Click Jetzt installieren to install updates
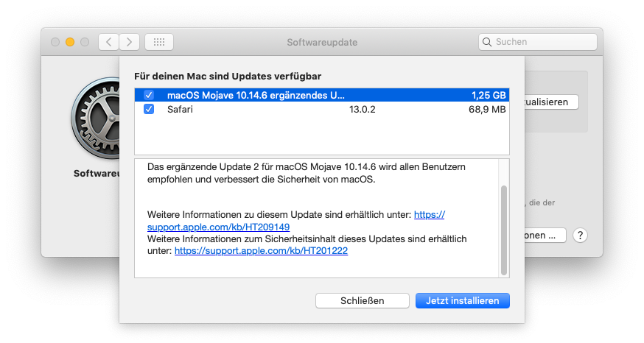Image resolution: width=644 pixels, height=343 pixels. pyautogui.click(x=462, y=300)
